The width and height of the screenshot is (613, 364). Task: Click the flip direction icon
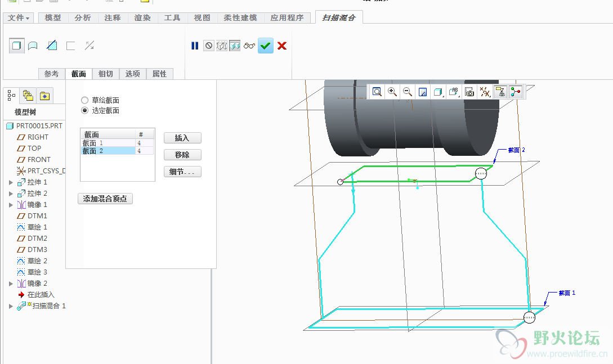(x=90, y=46)
